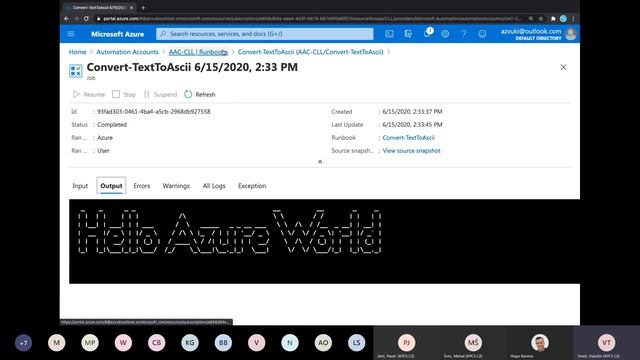
Task: Select participant avatar AO
Action: [x=323, y=343]
